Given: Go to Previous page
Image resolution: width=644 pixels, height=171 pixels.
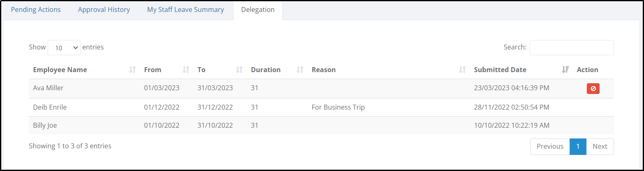Looking at the screenshot, I should click(550, 146).
